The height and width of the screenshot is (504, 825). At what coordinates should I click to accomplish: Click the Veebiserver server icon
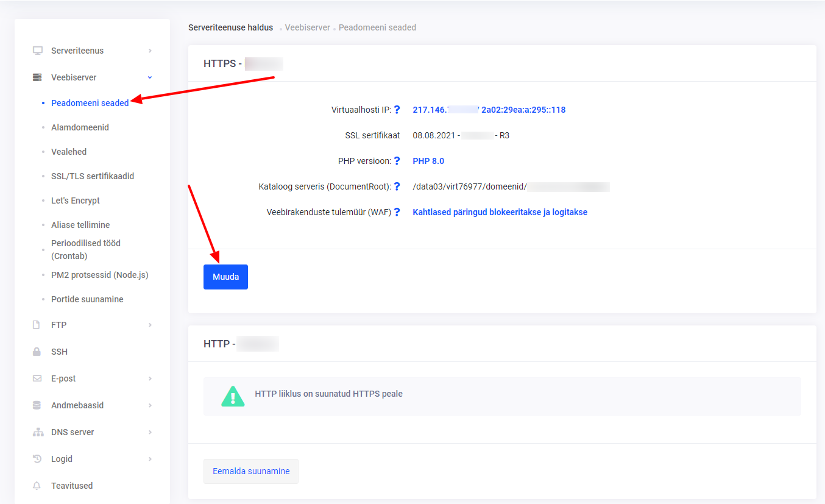(x=38, y=77)
